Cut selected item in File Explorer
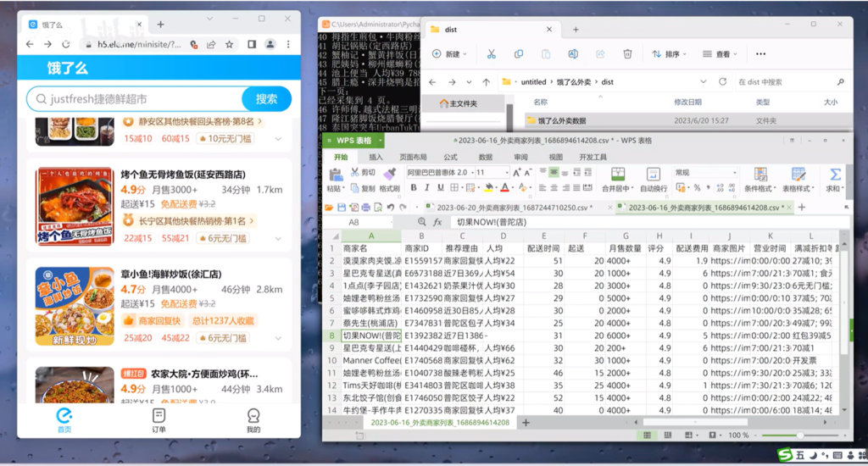 point(491,53)
